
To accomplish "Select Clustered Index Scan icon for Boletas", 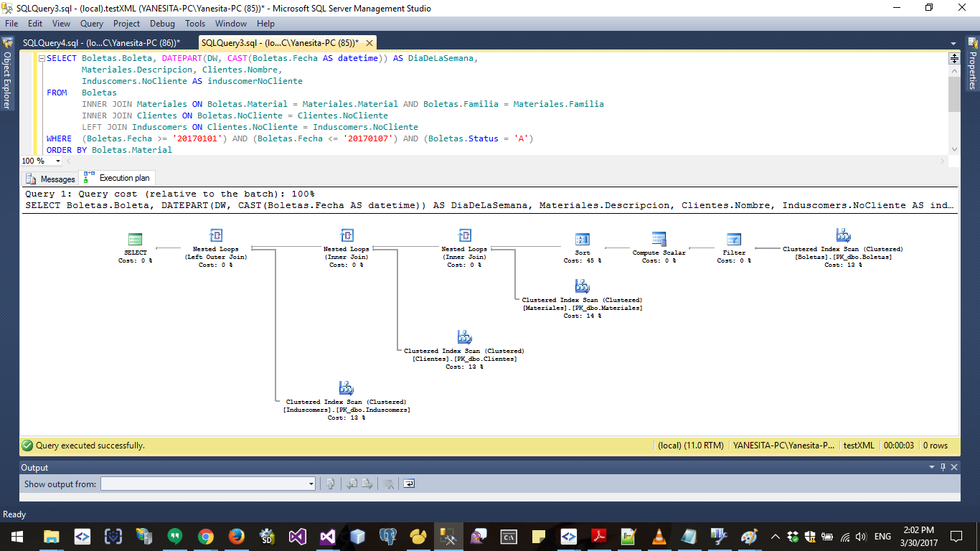I will point(843,235).
